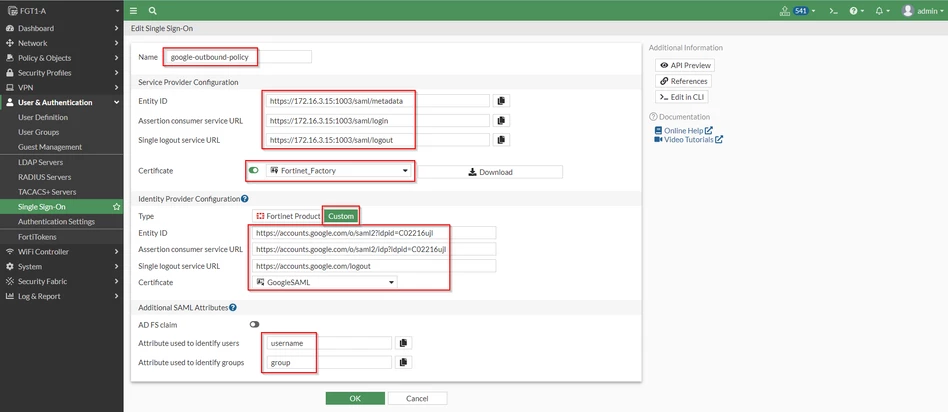Click the Network icon in sidebar
The image size is (948, 412).
pyautogui.click(x=10, y=43)
